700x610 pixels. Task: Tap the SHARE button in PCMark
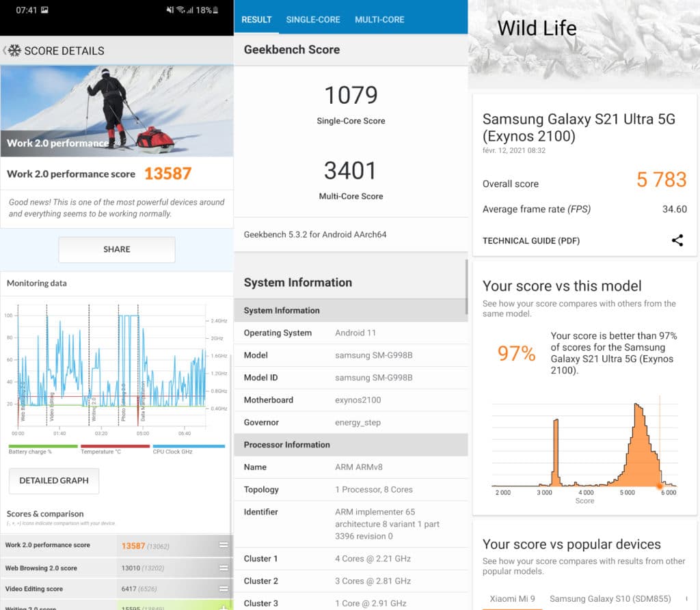117,249
